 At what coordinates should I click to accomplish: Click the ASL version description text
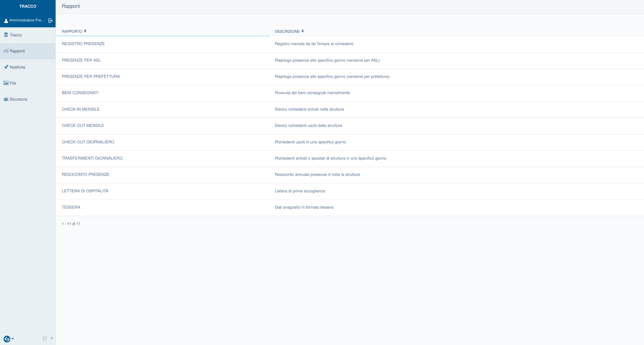point(327,60)
